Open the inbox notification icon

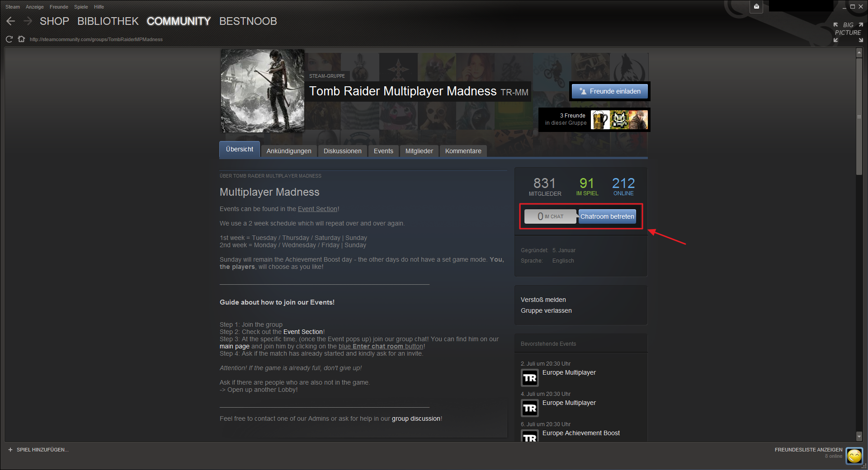tap(756, 6)
